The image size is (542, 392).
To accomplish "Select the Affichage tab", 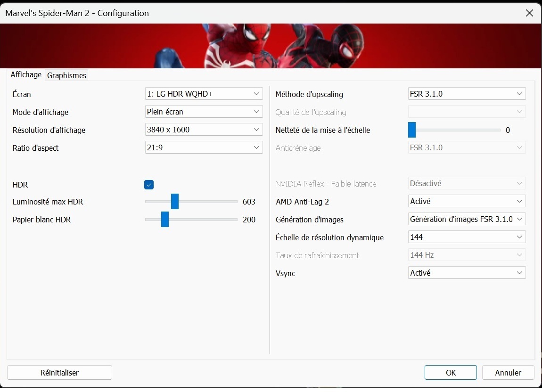I will 26,74.
